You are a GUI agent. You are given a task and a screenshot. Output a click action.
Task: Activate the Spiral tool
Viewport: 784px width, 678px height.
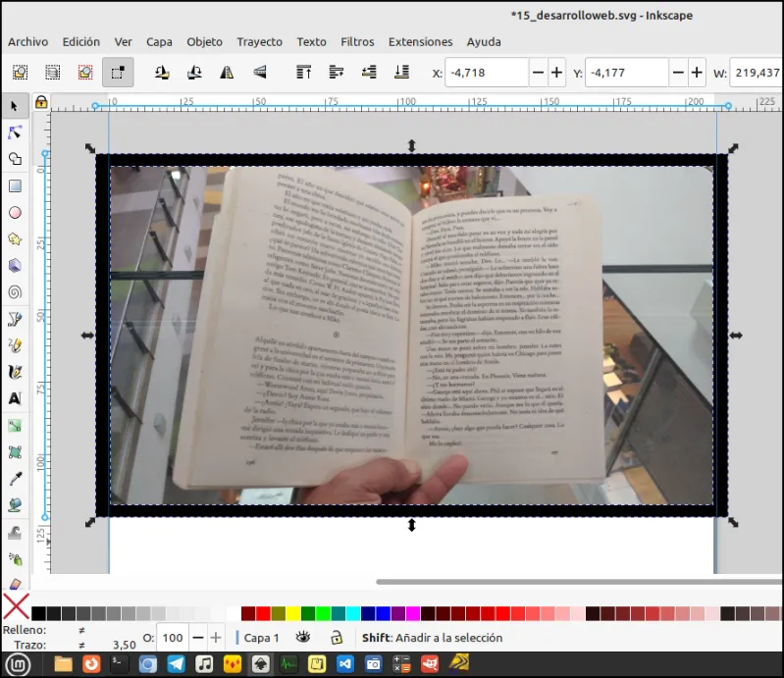(15, 292)
